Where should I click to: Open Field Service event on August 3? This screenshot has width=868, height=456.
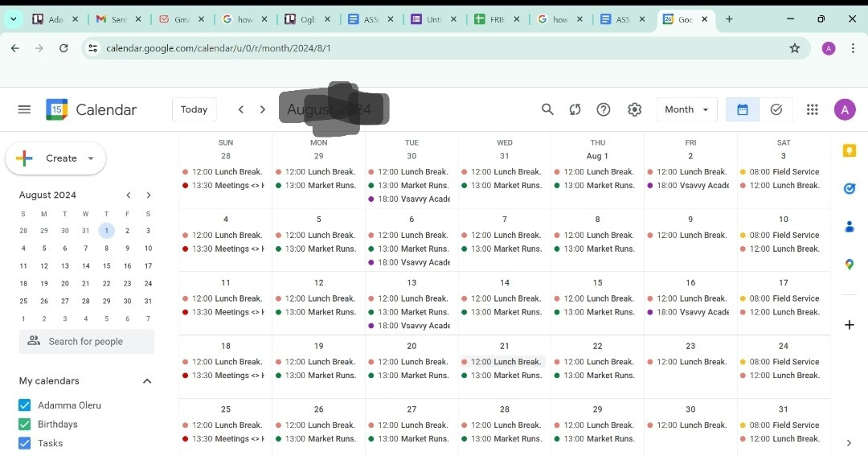point(784,172)
